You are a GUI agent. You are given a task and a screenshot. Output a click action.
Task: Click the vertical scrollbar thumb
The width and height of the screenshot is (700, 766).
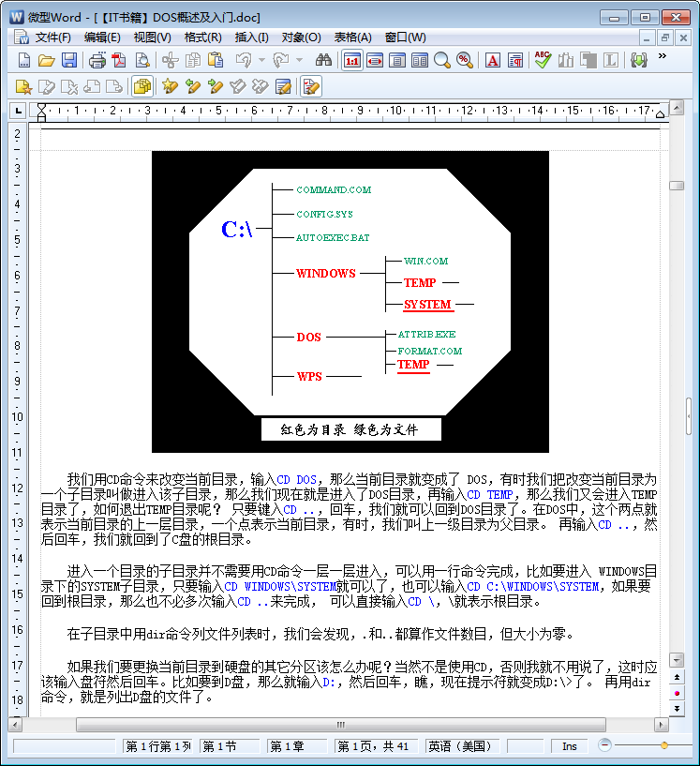[677, 186]
